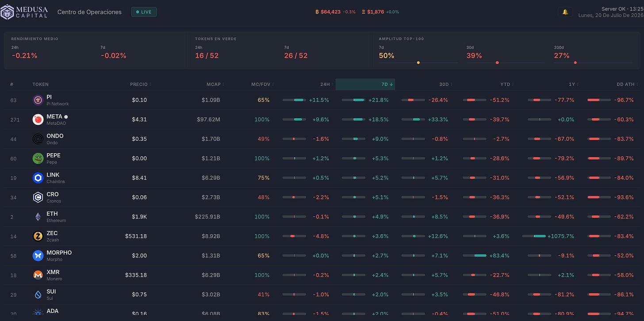Click the Morpho butterfly icon
This screenshot has width=644, height=321.
point(38,256)
